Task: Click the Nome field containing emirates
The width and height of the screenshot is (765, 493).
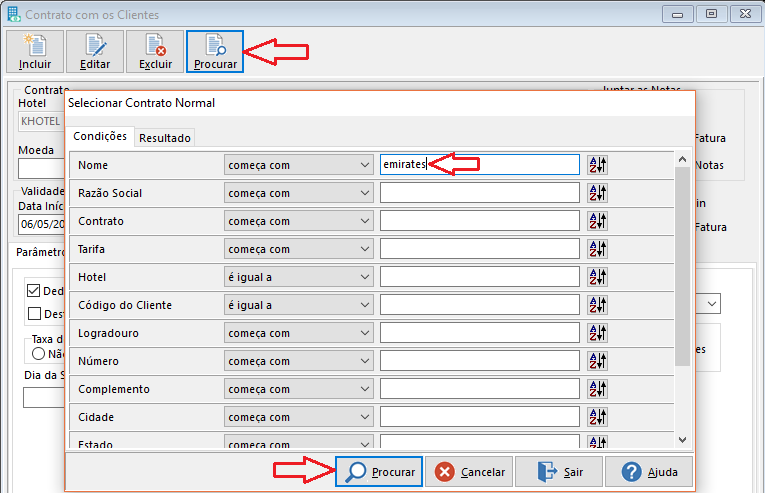Action: [480, 164]
